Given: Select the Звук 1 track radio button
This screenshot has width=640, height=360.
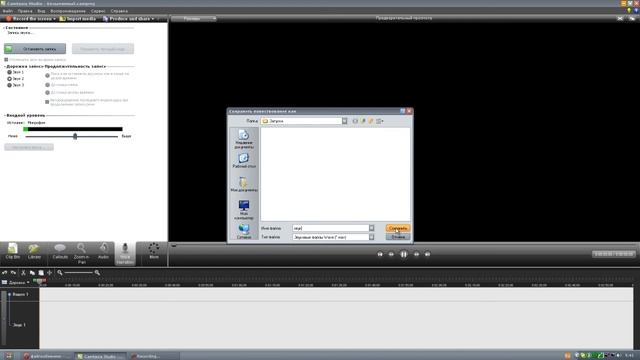Looking at the screenshot, I should [9, 72].
